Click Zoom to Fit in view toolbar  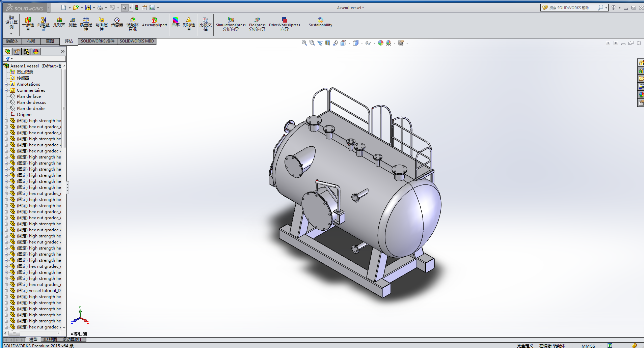(x=304, y=43)
